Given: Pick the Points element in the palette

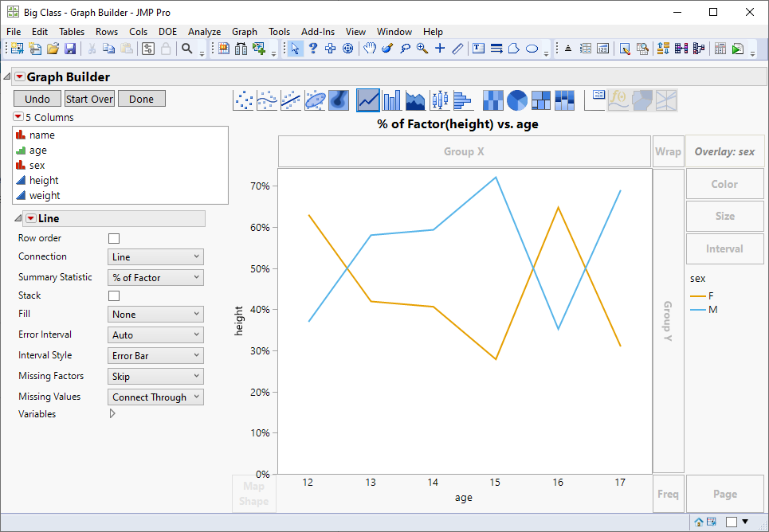Looking at the screenshot, I should (243, 100).
